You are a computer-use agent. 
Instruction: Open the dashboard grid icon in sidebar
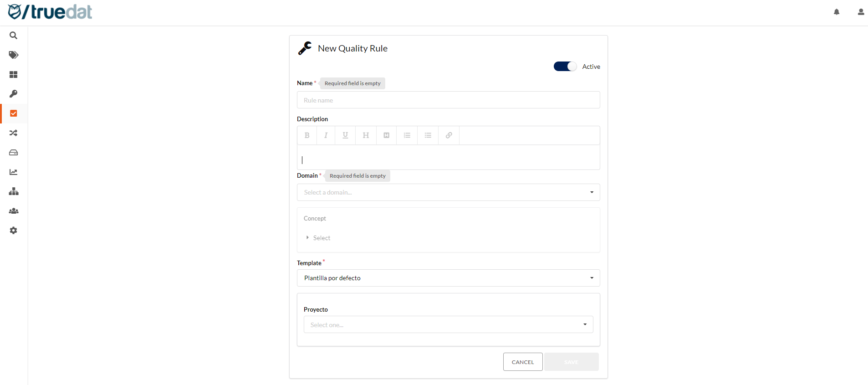click(14, 75)
